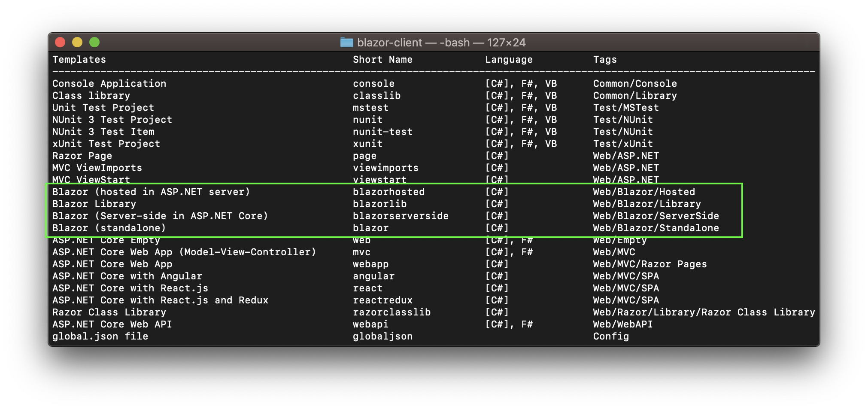This screenshot has width=868, height=410.
Task: Click 'ASP.NET Core Web API' template name
Action: tap(112, 324)
